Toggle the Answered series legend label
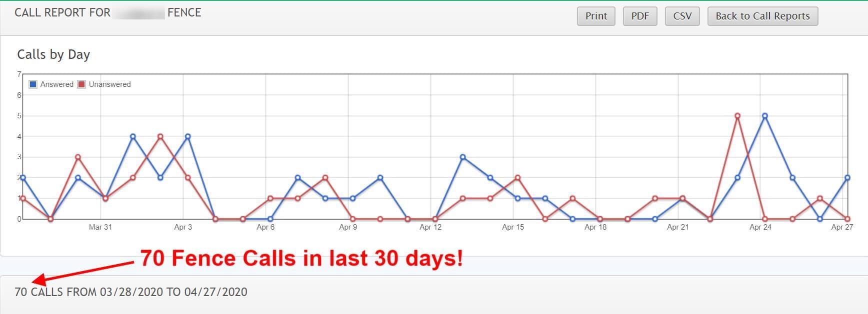 pyautogui.click(x=56, y=84)
